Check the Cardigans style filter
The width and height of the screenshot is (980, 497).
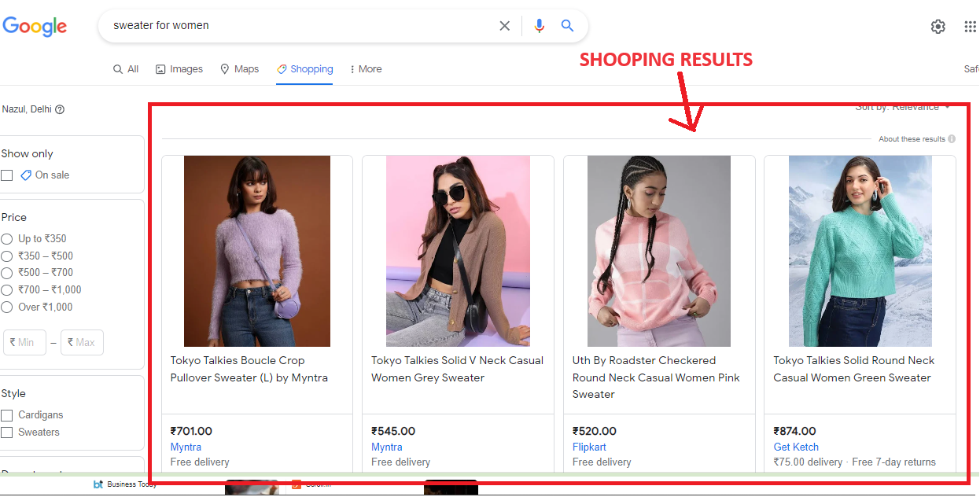pyautogui.click(x=7, y=415)
